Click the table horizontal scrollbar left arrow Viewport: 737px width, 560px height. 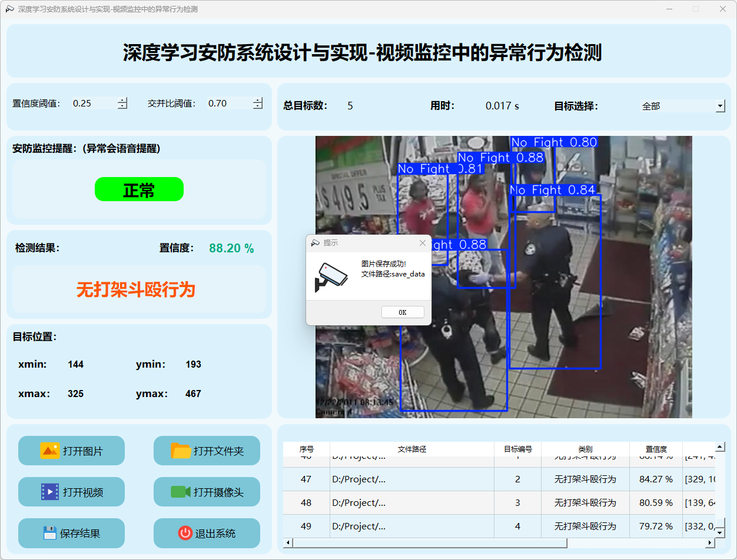pos(287,542)
